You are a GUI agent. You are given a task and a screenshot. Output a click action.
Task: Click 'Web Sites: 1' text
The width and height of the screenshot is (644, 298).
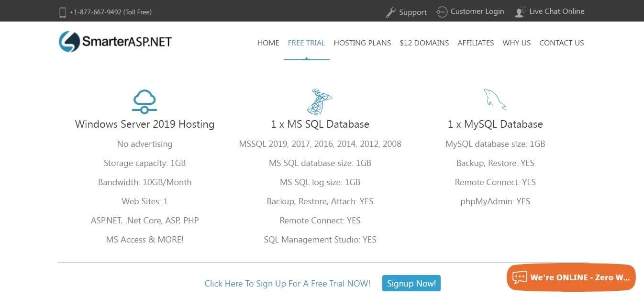[144, 201]
